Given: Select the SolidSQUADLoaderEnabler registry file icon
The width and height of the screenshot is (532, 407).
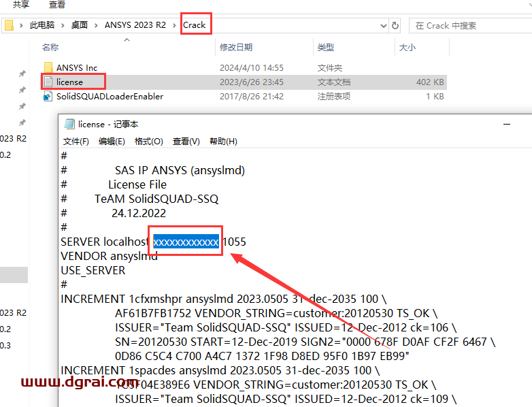Looking at the screenshot, I should click(x=48, y=97).
